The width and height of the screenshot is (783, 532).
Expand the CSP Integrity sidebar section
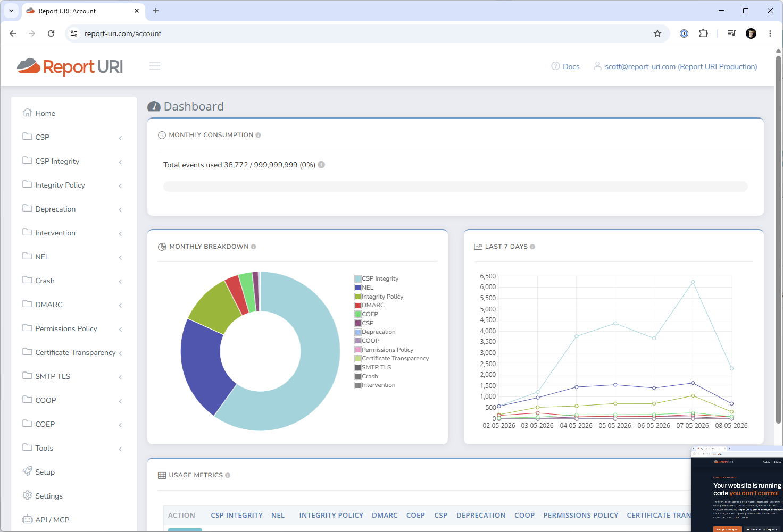click(x=74, y=161)
